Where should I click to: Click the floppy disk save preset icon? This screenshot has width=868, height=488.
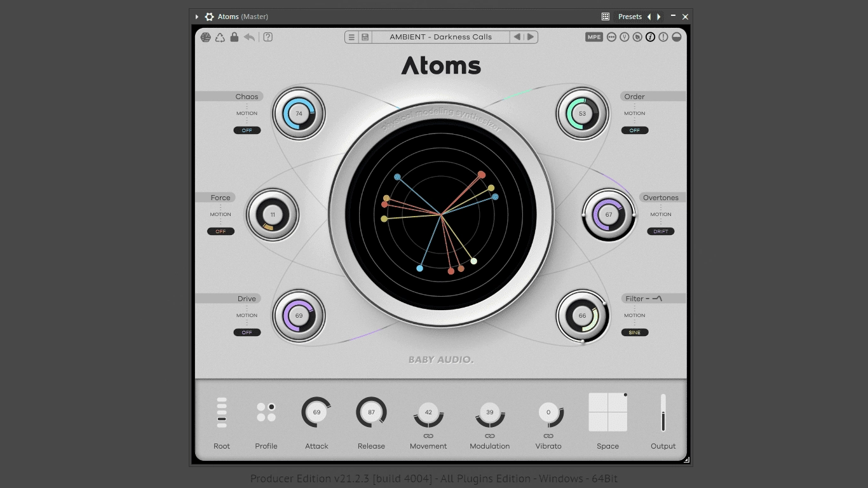(365, 37)
